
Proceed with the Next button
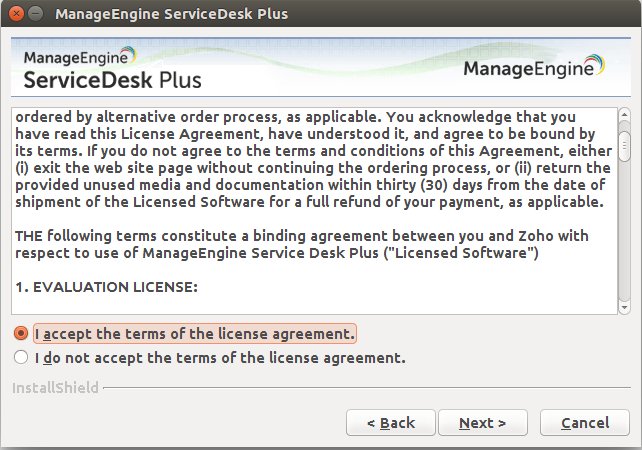click(483, 423)
